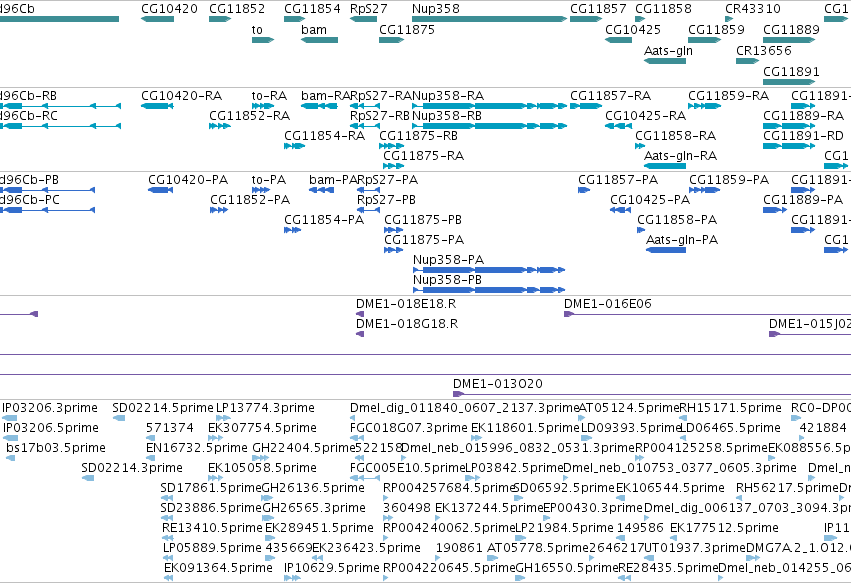Select protein CG11889-PA

[775, 210]
